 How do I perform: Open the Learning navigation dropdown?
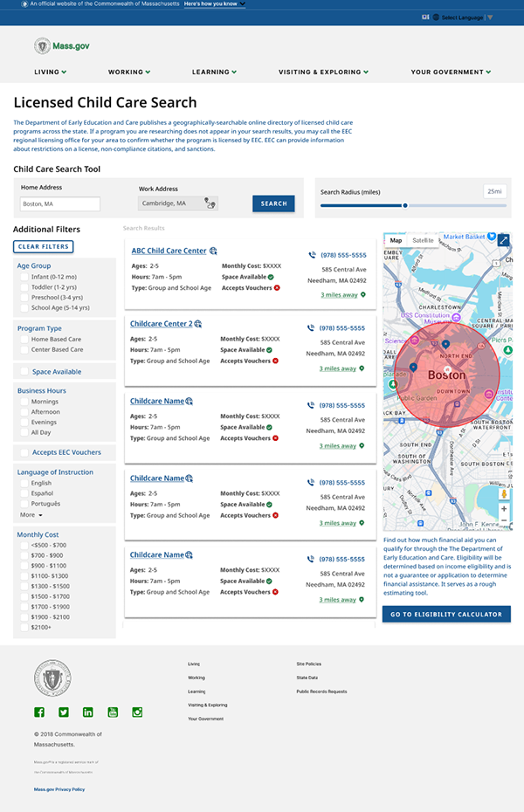point(214,72)
